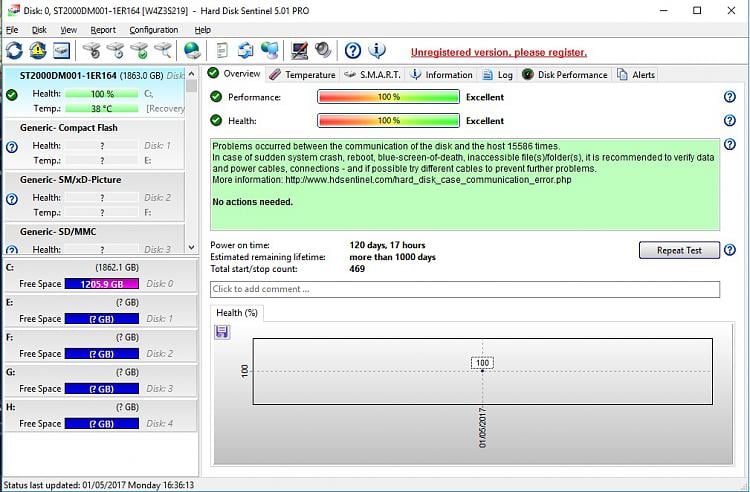Switch to the Log tab
The height and width of the screenshot is (492, 750).
pos(497,75)
